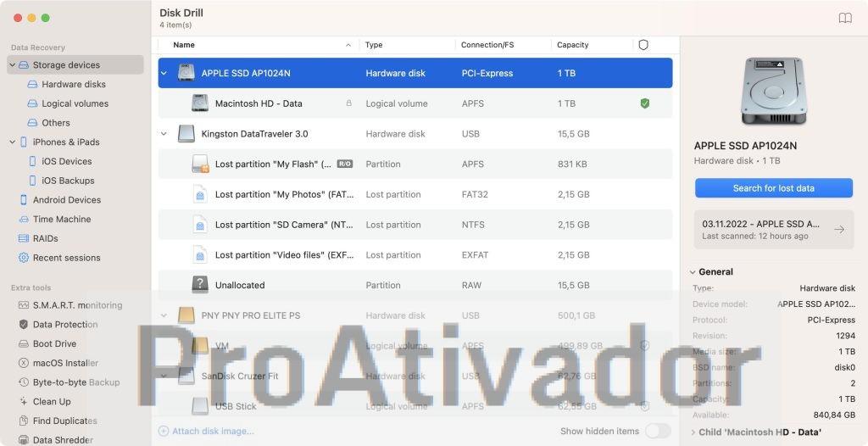This screenshot has height=446, width=868.
Task: Click the iOS Backups icon
Action: [33, 181]
